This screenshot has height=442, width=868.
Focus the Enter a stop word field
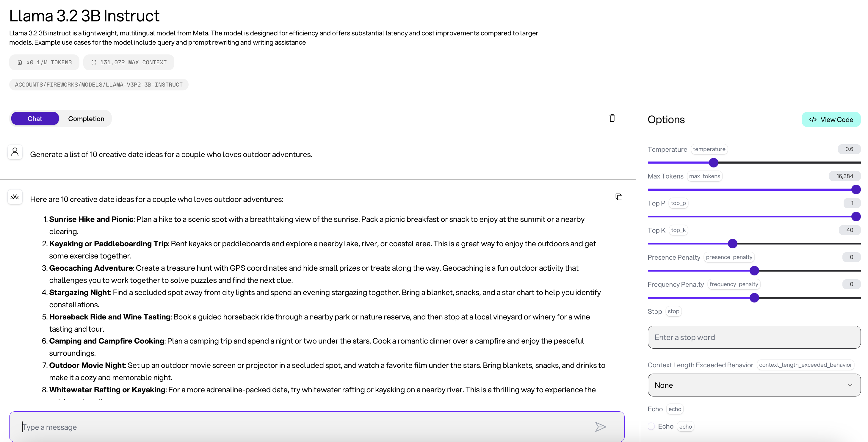point(754,337)
